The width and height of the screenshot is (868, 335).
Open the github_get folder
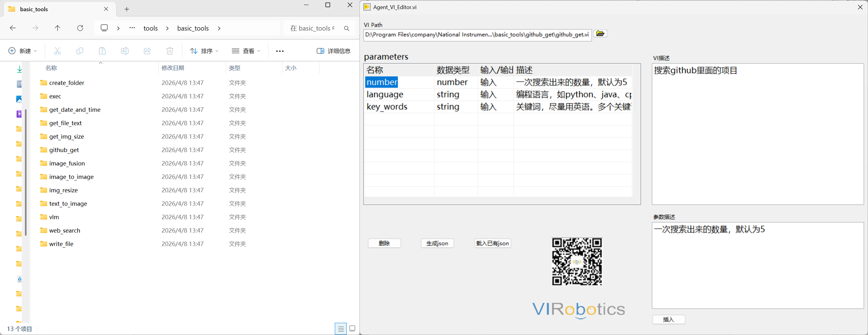[64, 150]
